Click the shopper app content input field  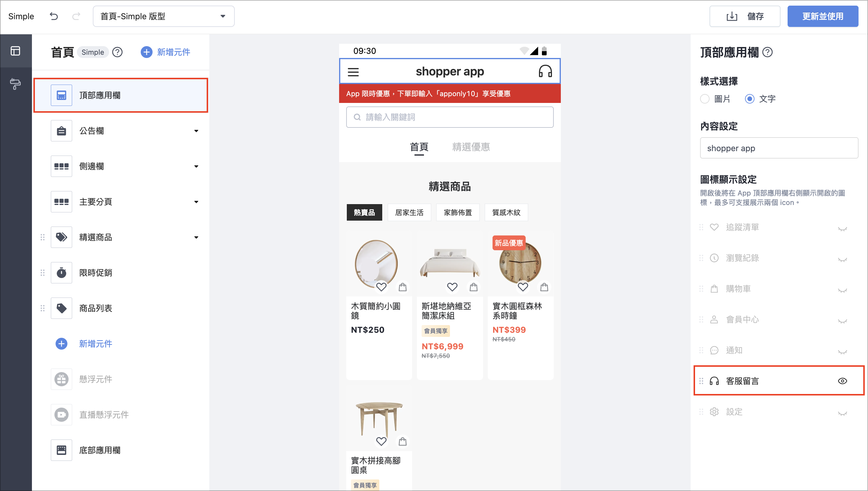click(x=779, y=148)
